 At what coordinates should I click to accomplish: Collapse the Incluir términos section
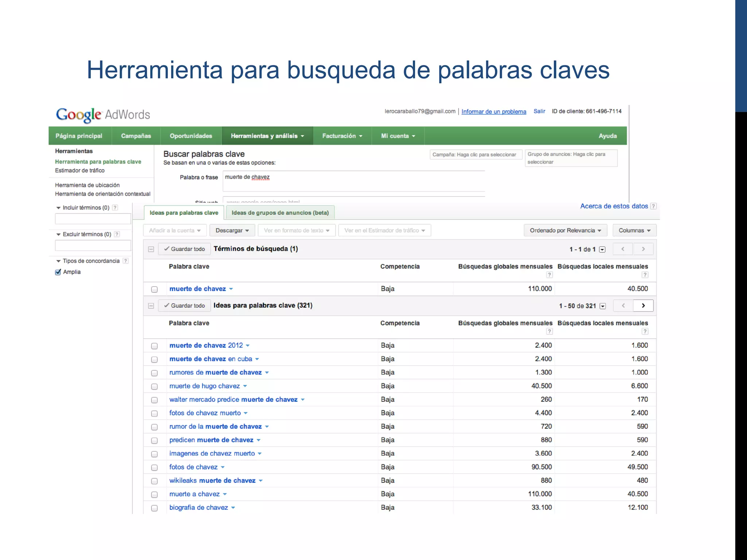(58, 208)
